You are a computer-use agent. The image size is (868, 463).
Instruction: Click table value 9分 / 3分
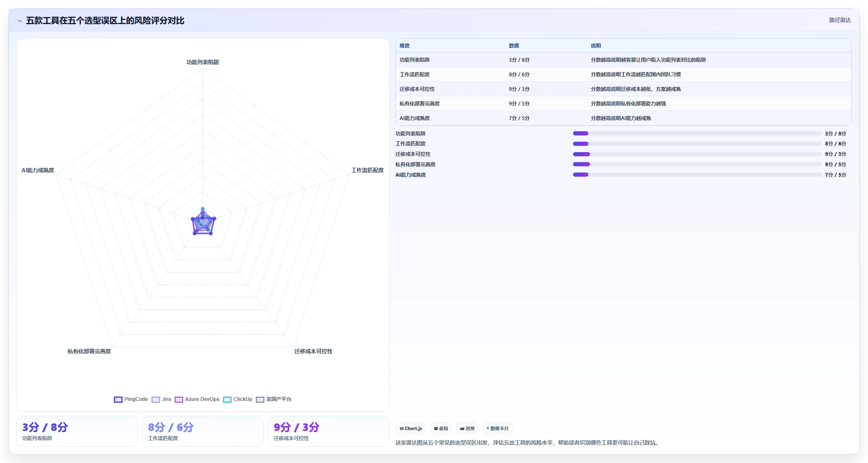point(519,89)
